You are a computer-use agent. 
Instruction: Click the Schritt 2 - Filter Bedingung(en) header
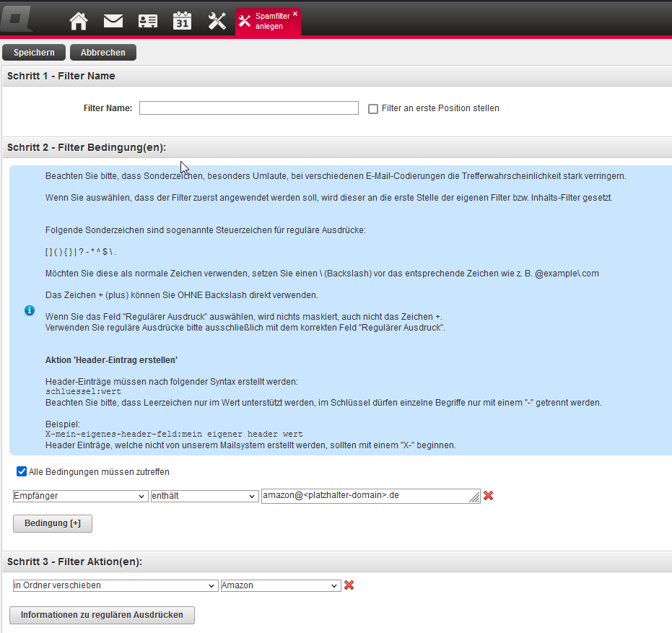click(x=87, y=147)
